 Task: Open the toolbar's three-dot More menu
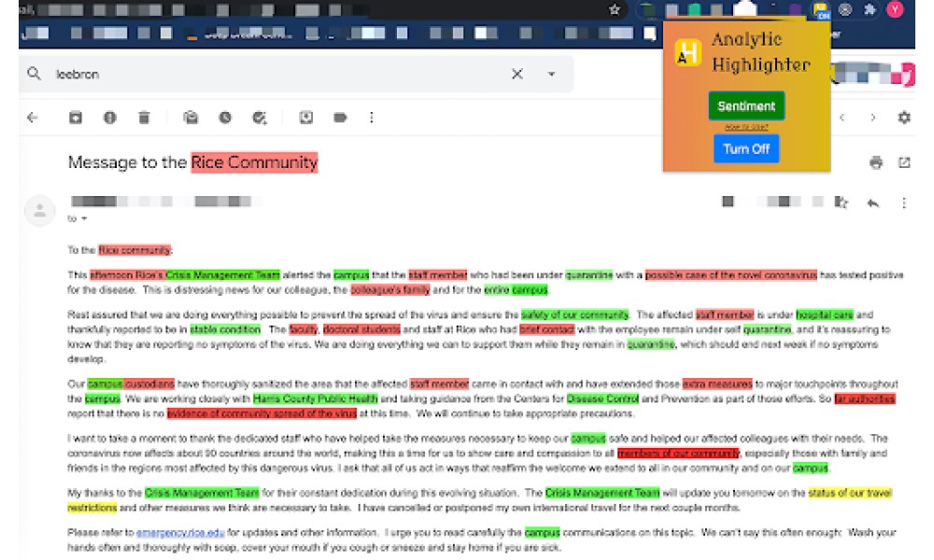pos(372,118)
